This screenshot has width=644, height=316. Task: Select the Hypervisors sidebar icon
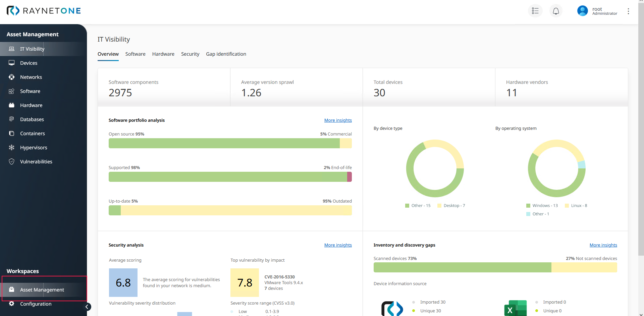coord(12,148)
